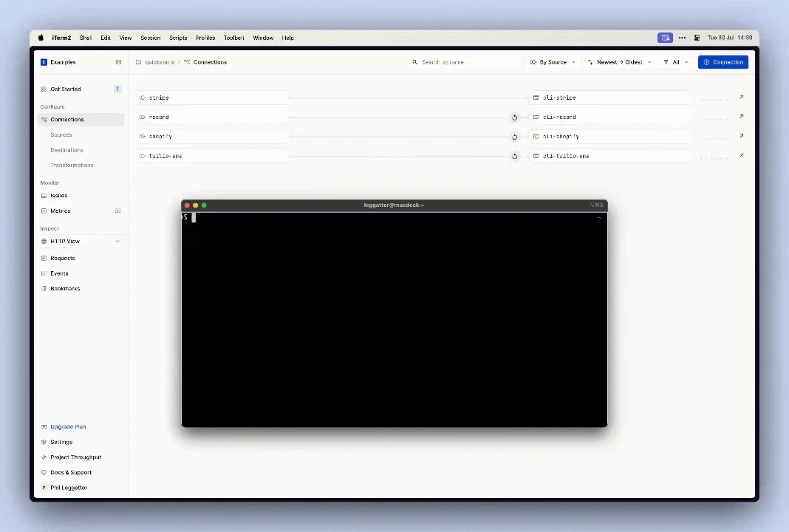Collapse the sidebar with the panel icon

[x=119, y=62]
